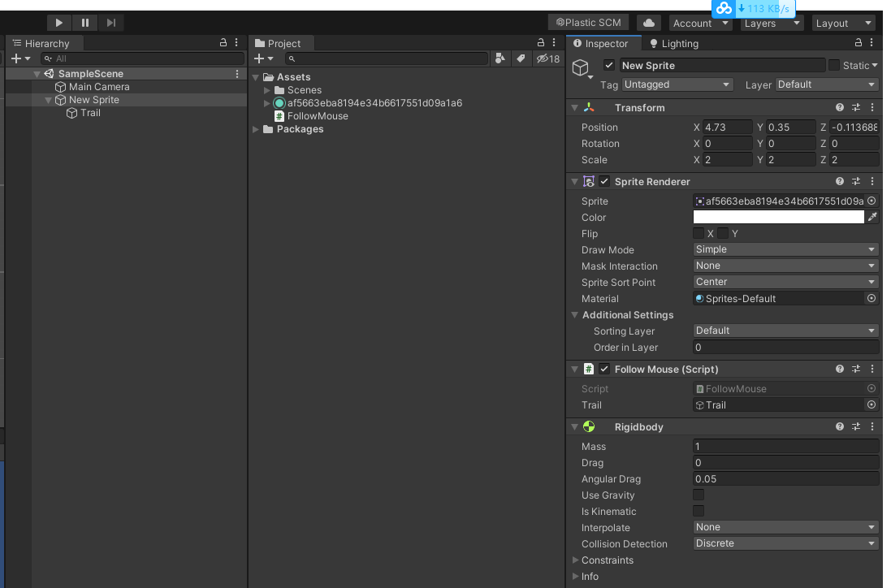
Task: Open the Draw Mode dropdown
Action: pos(784,249)
